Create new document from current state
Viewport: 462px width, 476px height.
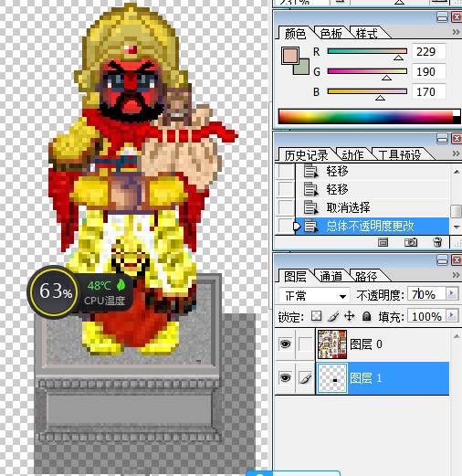(x=383, y=242)
